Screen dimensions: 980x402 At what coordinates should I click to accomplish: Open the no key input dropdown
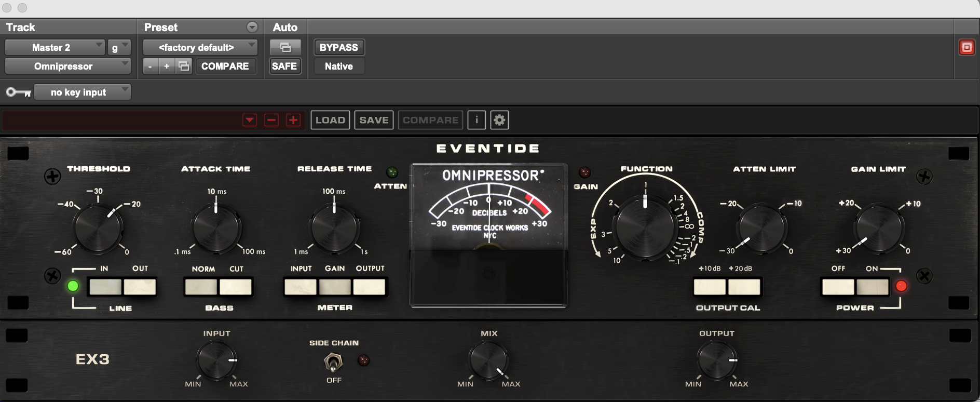[83, 92]
